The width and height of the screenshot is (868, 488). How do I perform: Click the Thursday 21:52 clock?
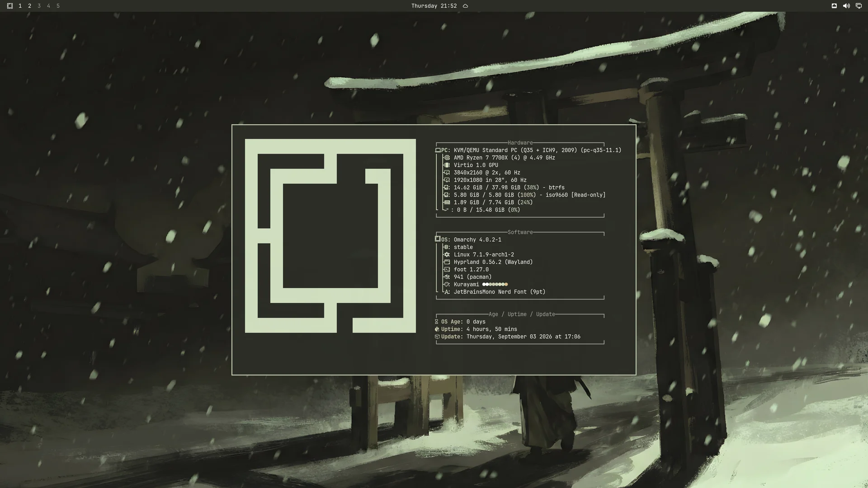tap(434, 6)
